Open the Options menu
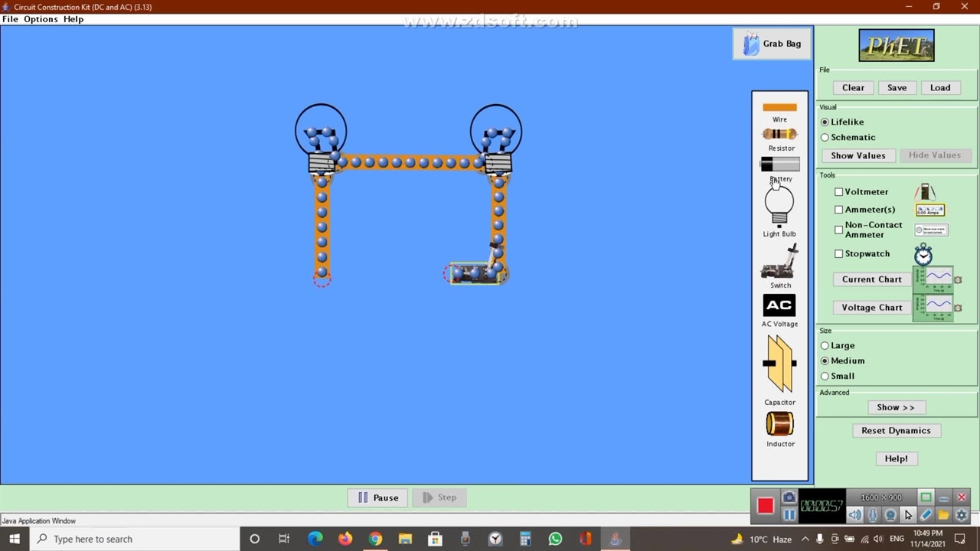The width and height of the screenshot is (980, 551). (x=41, y=19)
